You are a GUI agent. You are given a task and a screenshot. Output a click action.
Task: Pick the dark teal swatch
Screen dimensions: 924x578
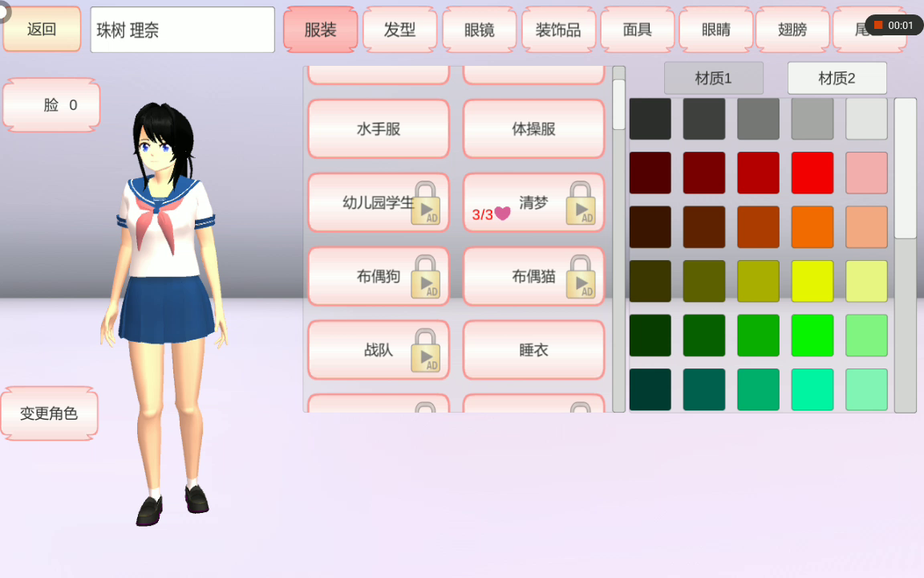pyautogui.click(x=704, y=390)
